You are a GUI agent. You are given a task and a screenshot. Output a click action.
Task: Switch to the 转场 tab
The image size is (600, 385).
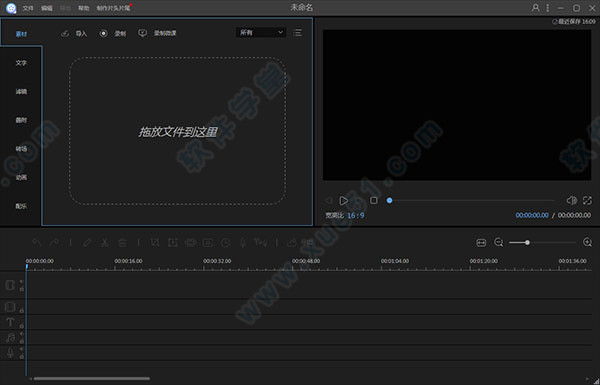pyautogui.click(x=21, y=149)
